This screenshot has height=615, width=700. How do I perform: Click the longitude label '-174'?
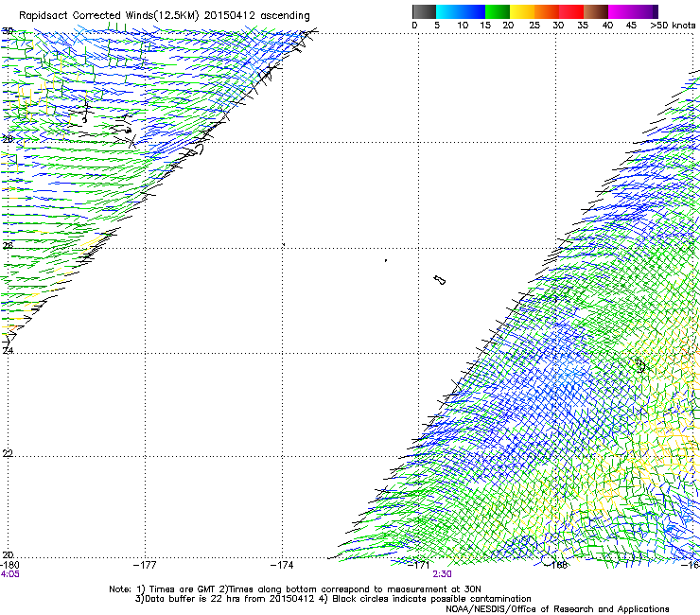point(282,565)
